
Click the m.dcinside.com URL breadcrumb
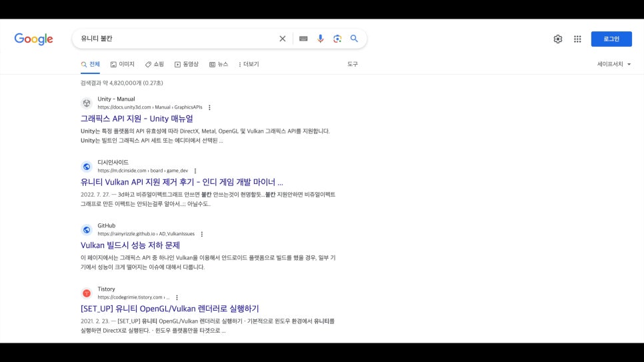pos(143,171)
